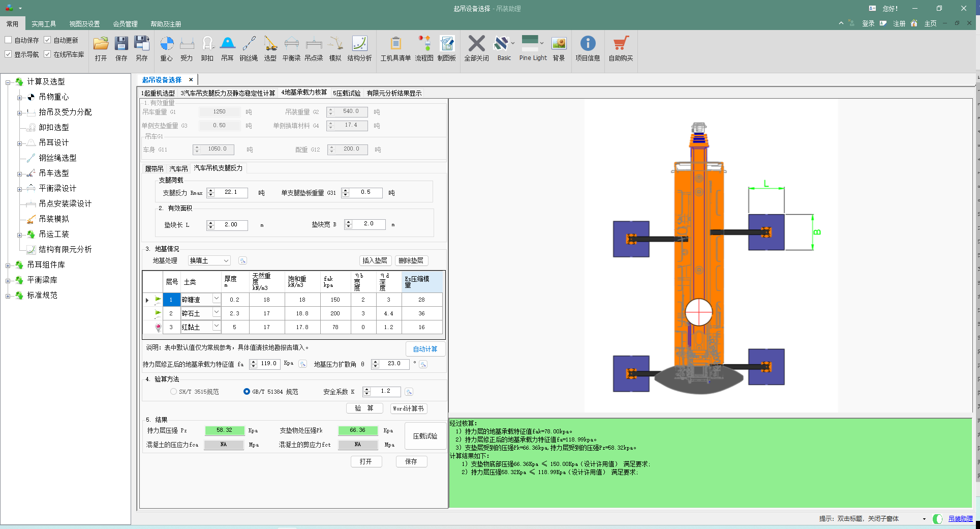Open soil type dropdown for 红黏土 row
The width and height of the screenshot is (980, 529).
click(x=217, y=326)
